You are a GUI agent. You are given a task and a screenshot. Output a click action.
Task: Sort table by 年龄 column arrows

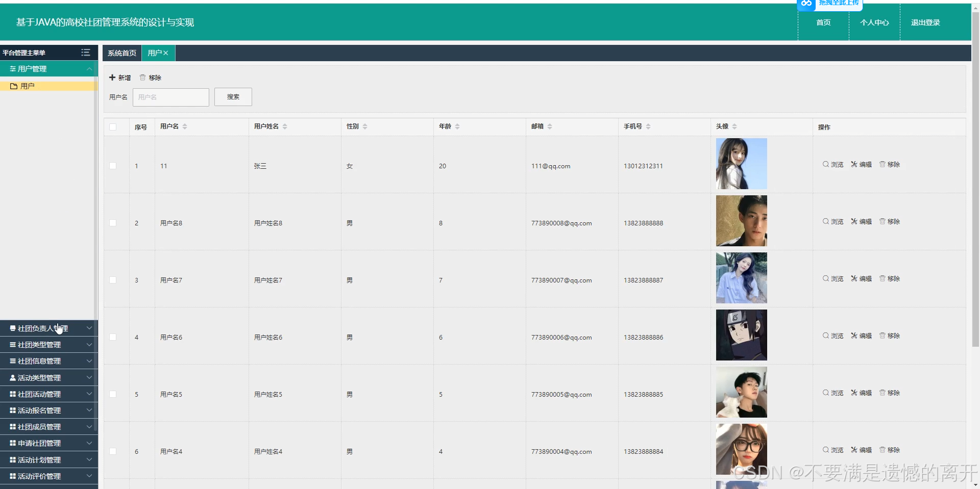457,126
